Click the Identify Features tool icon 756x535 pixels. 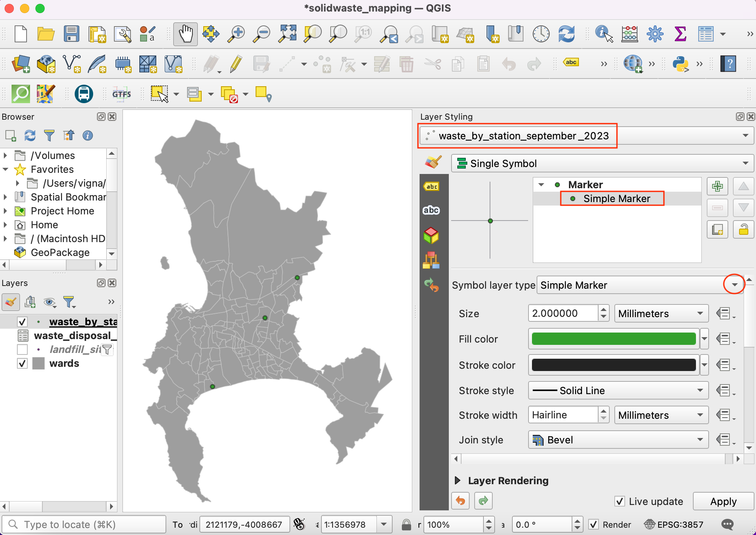[x=604, y=34]
